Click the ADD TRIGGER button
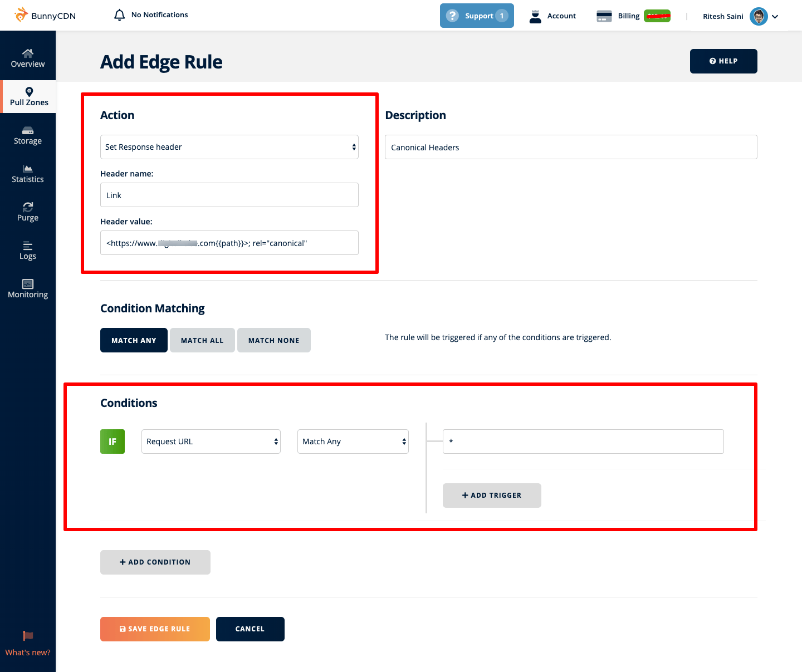 [491, 495]
